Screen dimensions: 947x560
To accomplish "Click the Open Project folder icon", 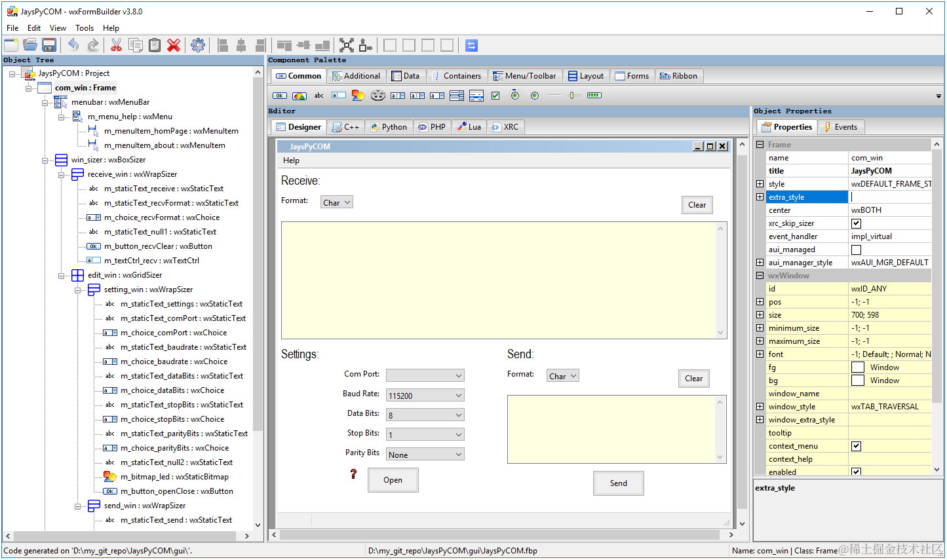I will click(30, 45).
